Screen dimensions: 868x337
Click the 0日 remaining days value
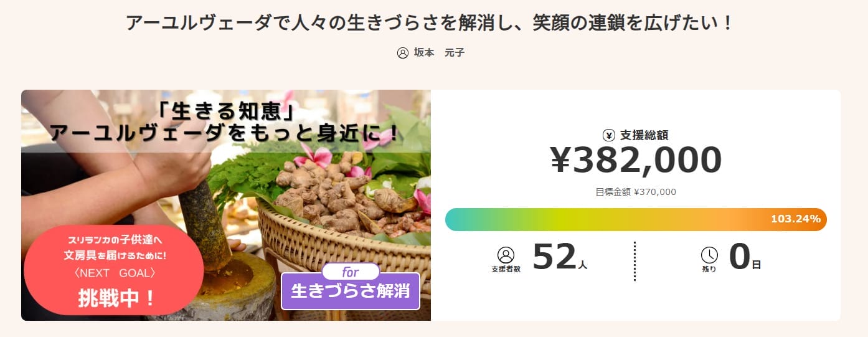pos(744,258)
